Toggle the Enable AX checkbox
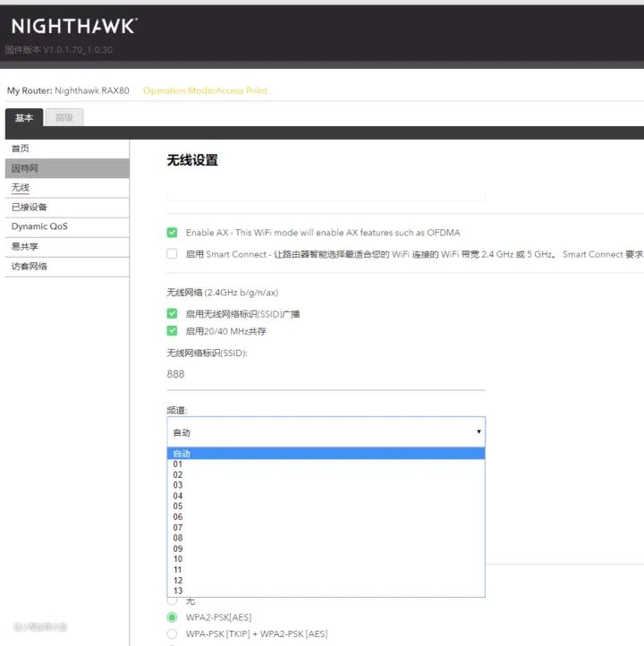Image resolution: width=644 pixels, height=646 pixels. click(172, 233)
